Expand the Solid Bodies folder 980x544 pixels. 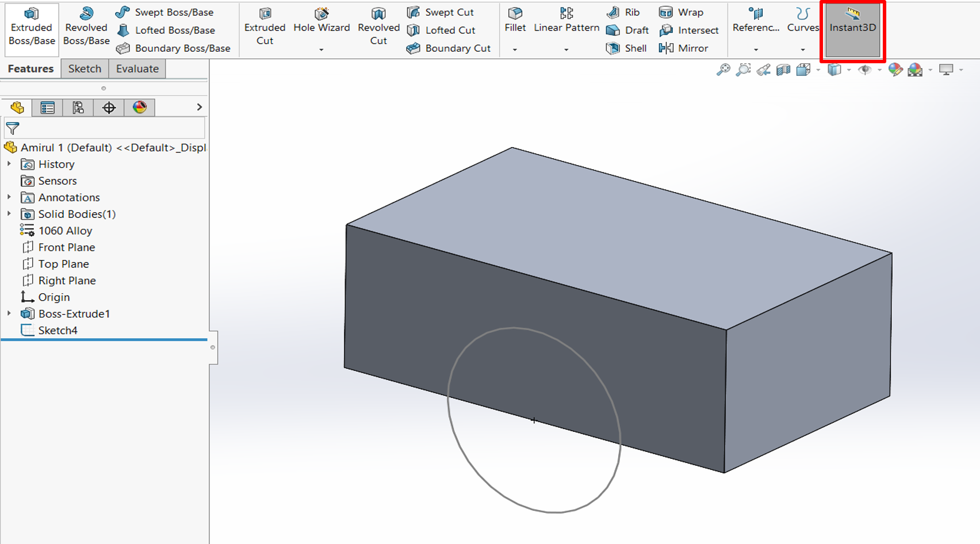[x=9, y=213]
